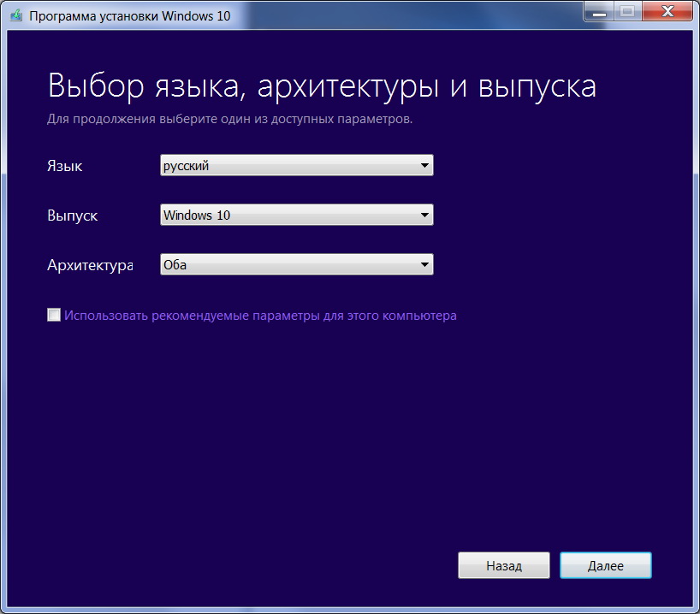This screenshot has height=614, width=700.
Task: Open the Архитектура dropdown showing Оба
Action: 296,264
